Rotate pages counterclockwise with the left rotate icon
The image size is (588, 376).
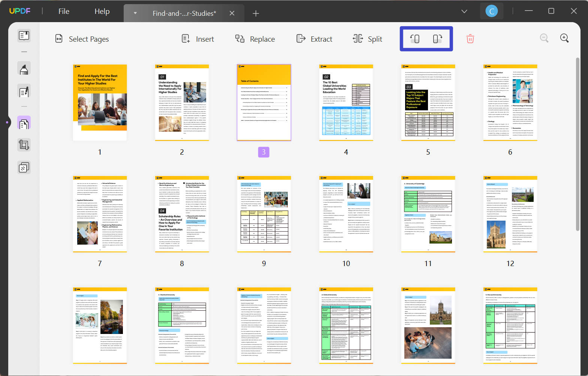414,39
